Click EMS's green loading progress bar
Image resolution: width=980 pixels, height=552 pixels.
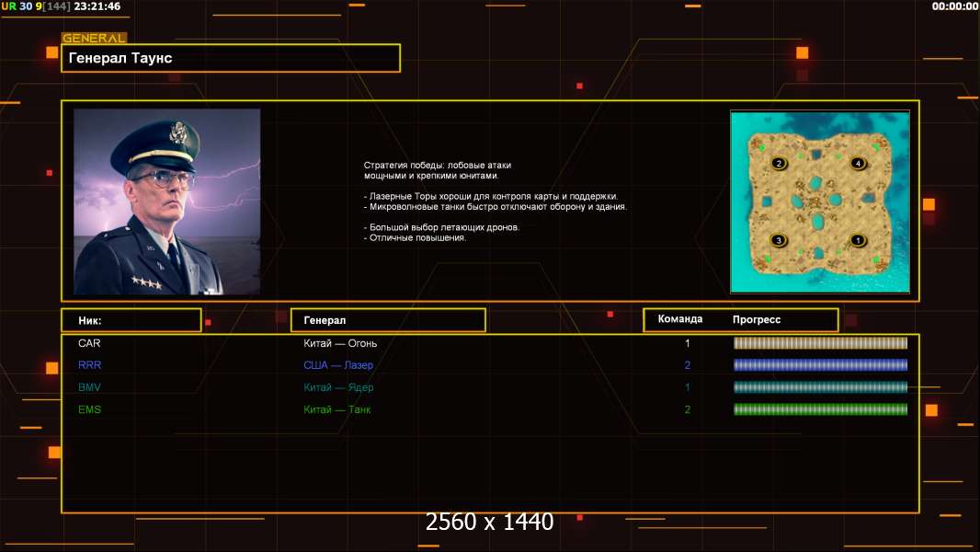tap(820, 409)
